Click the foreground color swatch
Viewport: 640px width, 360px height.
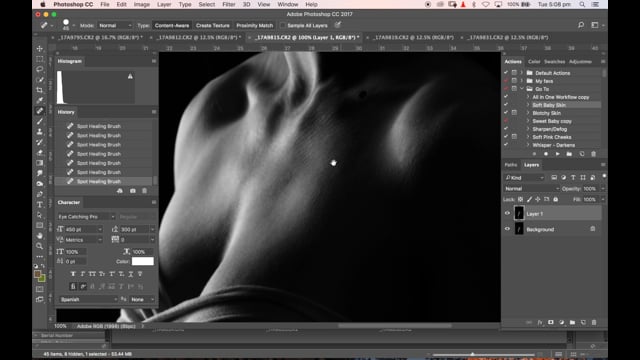(38, 274)
